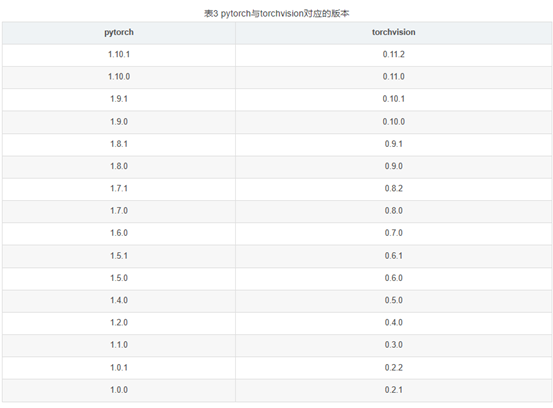
Task: Pick the pytorch 1.9.0 cell
Action: pyautogui.click(x=119, y=122)
